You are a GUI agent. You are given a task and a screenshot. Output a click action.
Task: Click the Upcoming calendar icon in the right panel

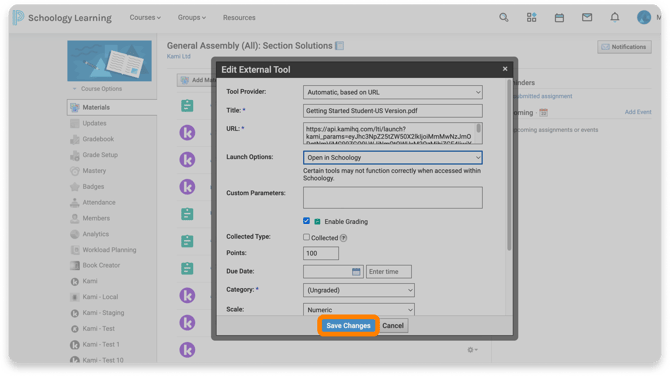[544, 113]
